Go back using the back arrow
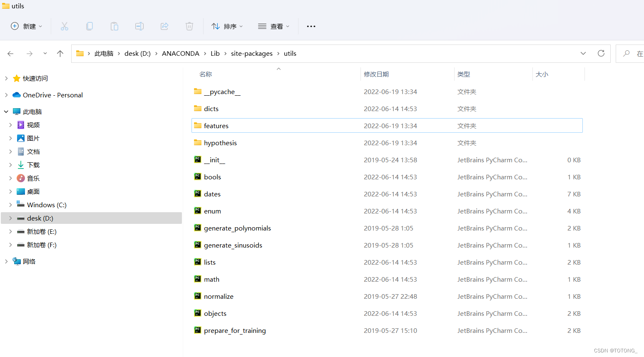The width and height of the screenshot is (644, 357). click(x=10, y=53)
